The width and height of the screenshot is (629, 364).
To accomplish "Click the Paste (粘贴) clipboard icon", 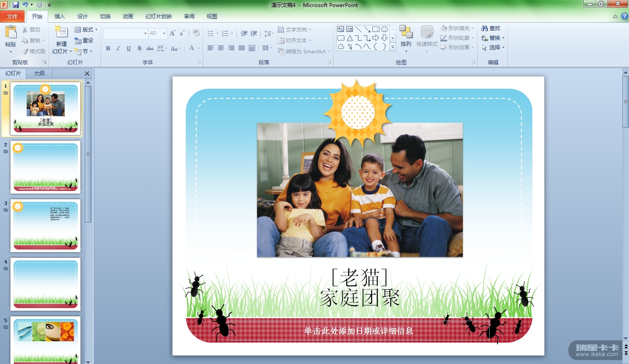I will 10,32.
